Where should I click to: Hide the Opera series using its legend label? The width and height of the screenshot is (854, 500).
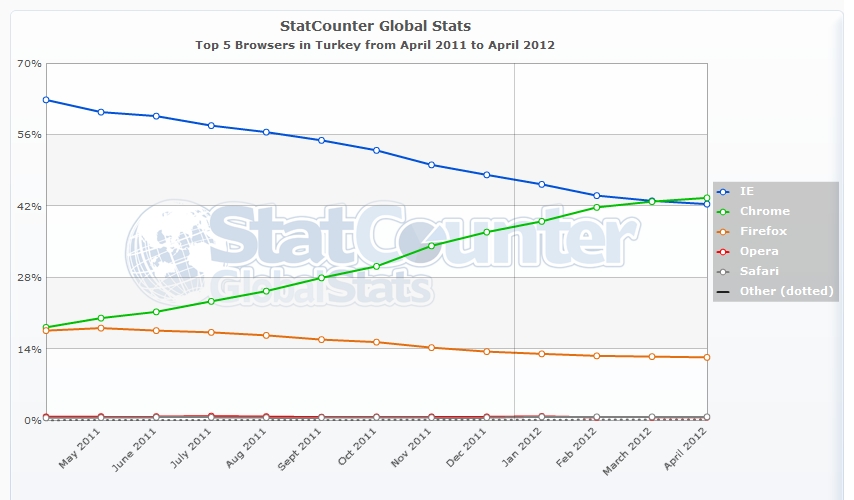(x=759, y=251)
